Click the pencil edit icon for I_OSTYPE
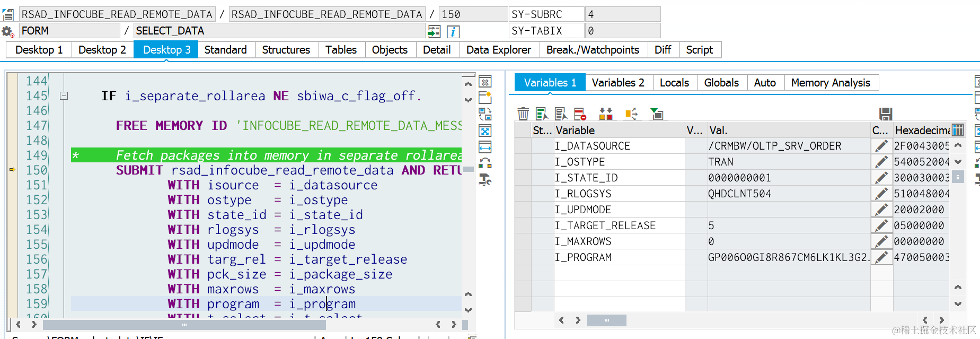 [881, 162]
